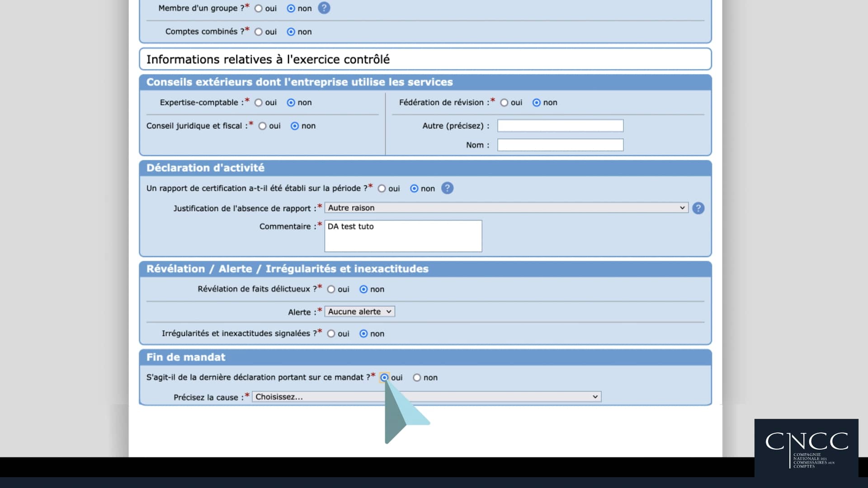Set Conseil juridique et fiscal to non
This screenshot has width=868, height=488.
(x=295, y=126)
